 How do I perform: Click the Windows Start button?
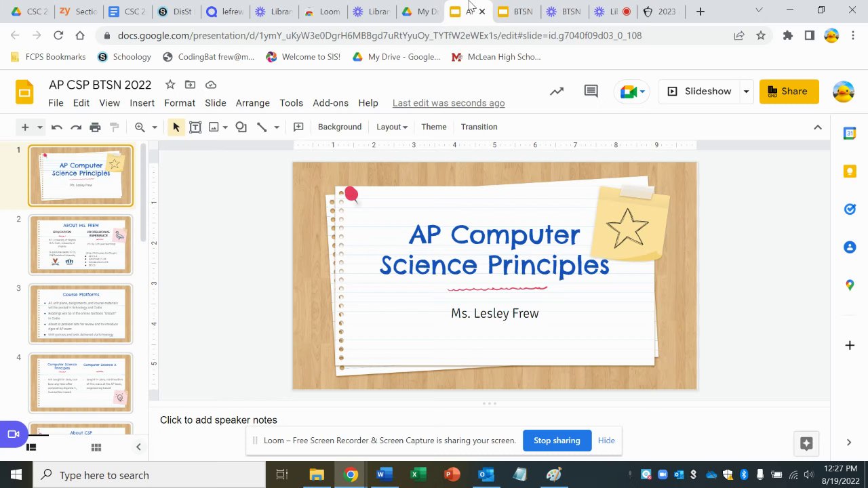16,474
